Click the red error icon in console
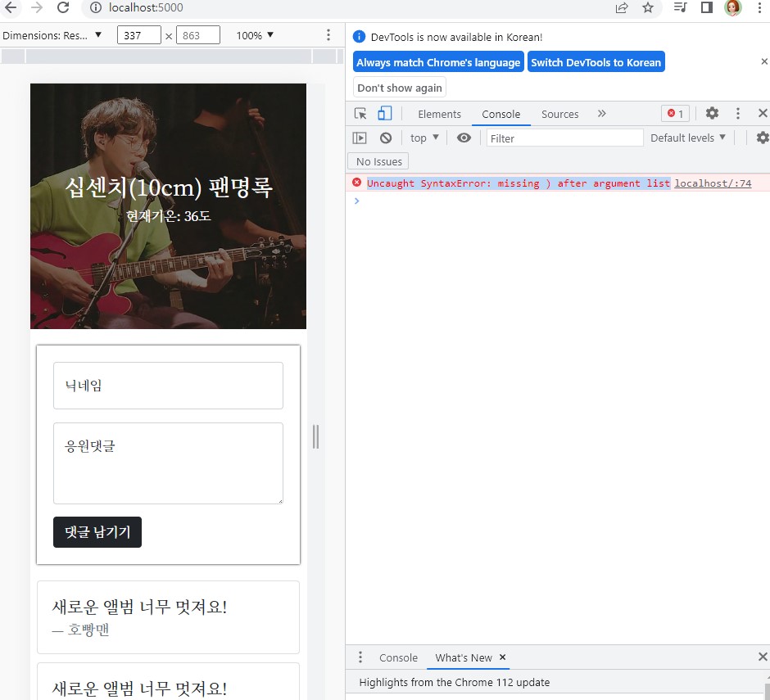The height and width of the screenshot is (700, 770). pyautogui.click(x=357, y=183)
